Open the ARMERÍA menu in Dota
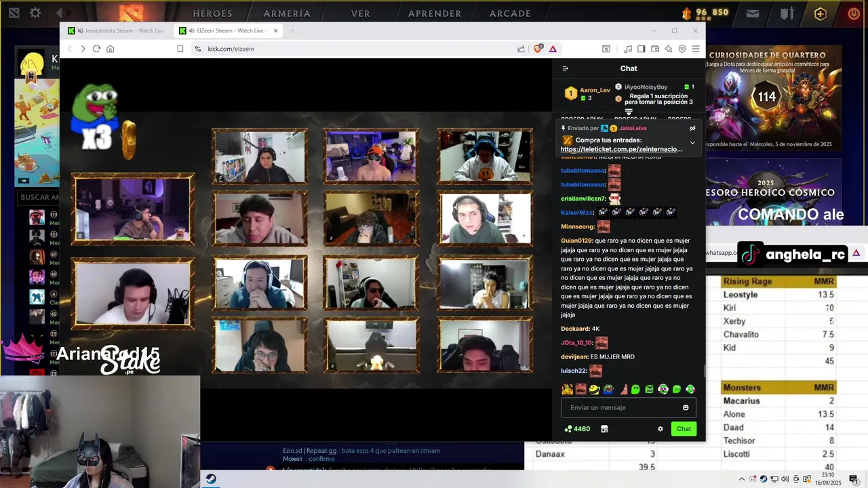868x488 pixels. tap(287, 14)
